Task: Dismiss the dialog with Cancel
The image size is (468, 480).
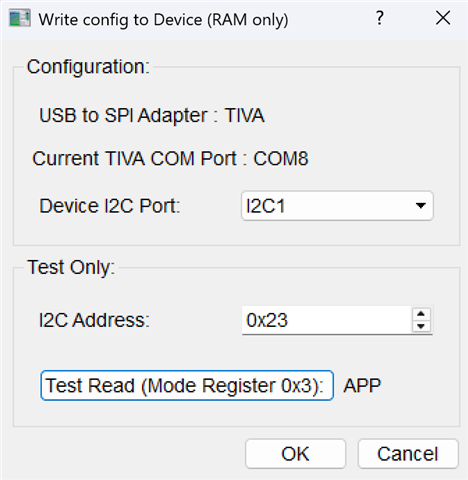Action: coord(408,454)
